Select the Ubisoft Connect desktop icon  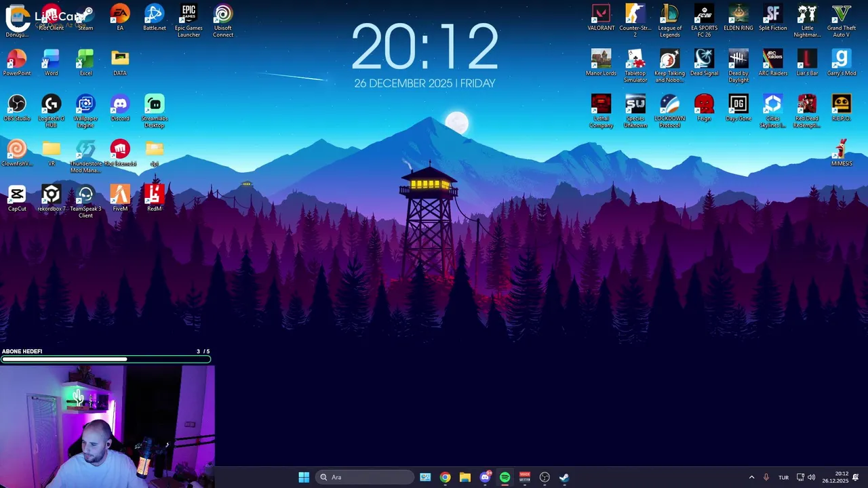[x=223, y=21]
